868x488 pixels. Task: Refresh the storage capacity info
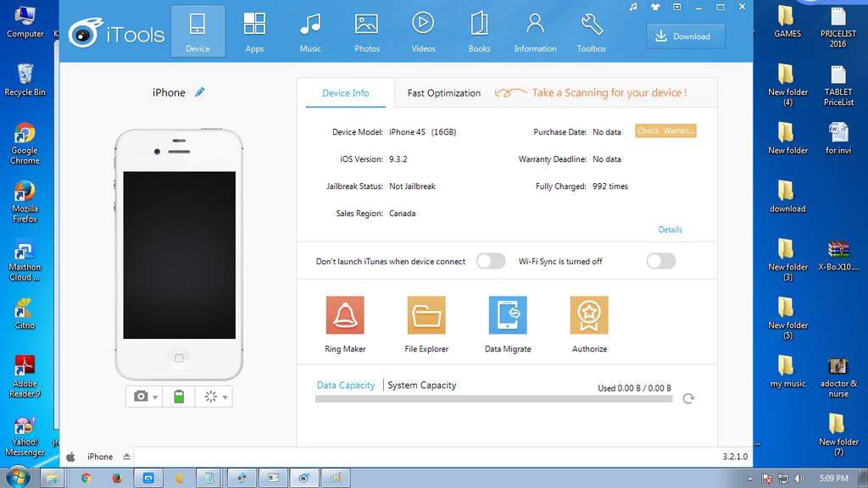click(x=688, y=398)
